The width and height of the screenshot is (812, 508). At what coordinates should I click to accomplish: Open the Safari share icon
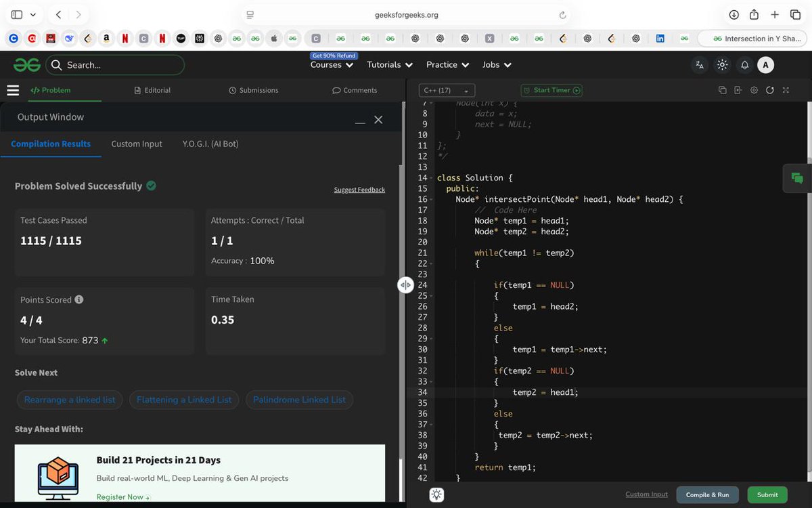pos(754,15)
